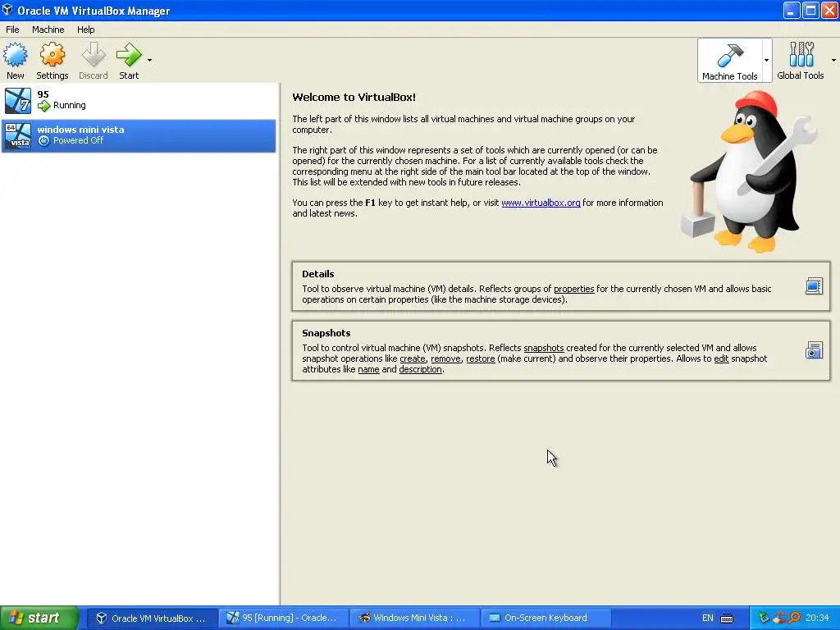The height and width of the screenshot is (630, 840).
Task: Click the VirtualBox penguin mascot image
Action: 750,171
